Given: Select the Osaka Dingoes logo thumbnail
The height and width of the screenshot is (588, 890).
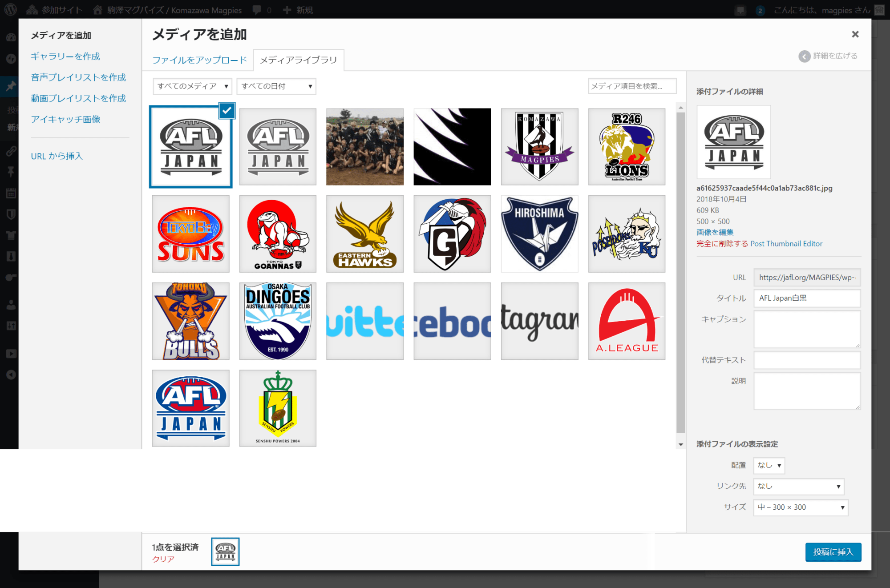Looking at the screenshot, I should [278, 321].
